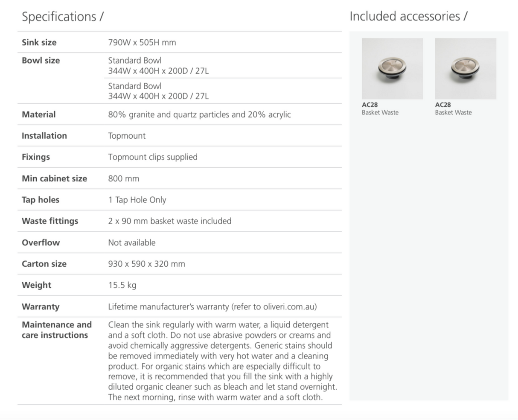This screenshot has height=420, width=518.
Task: Click the AC28 code under the left thumbnail
Action: pyautogui.click(x=370, y=105)
